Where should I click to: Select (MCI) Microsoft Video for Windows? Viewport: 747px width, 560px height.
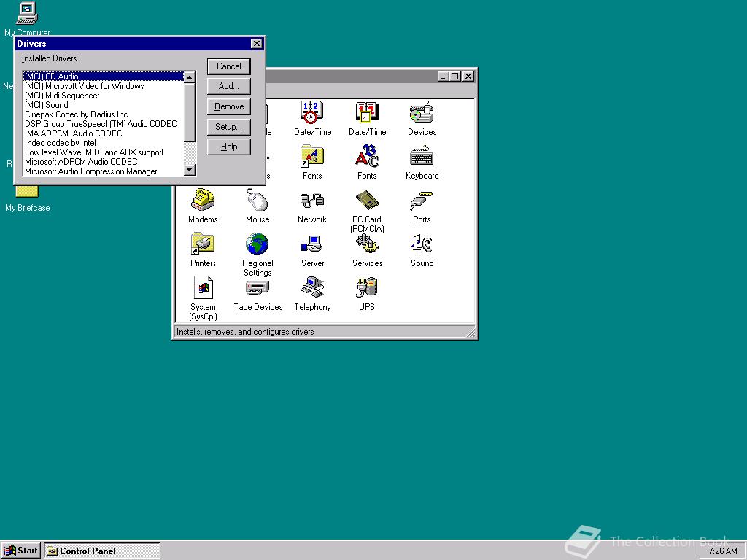pyautogui.click(x=104, y=86)
